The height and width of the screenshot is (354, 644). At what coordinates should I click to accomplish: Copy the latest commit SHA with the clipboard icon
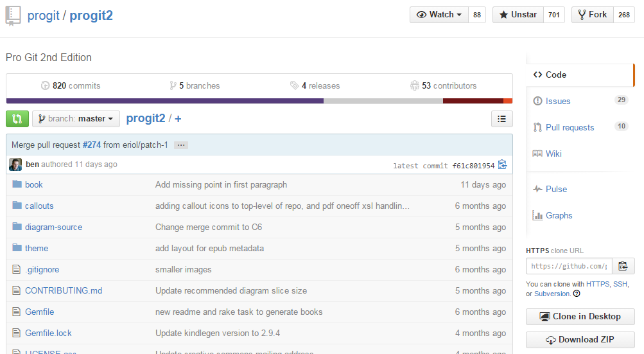(x=502, y=165)
